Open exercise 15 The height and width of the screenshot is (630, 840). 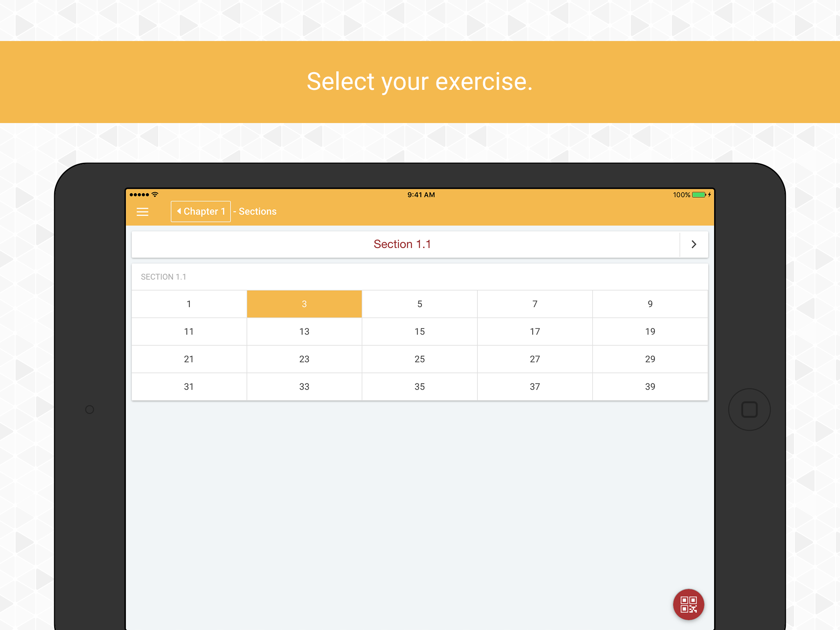[419, 331]
